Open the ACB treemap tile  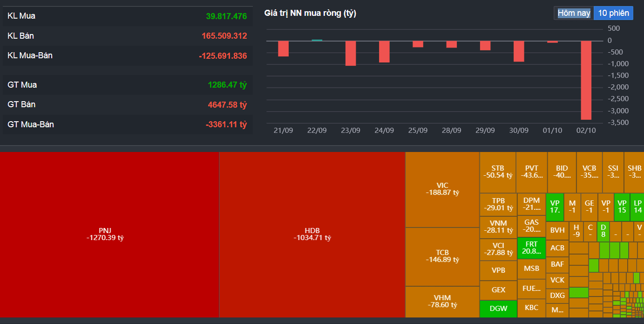tap(557, 248)
